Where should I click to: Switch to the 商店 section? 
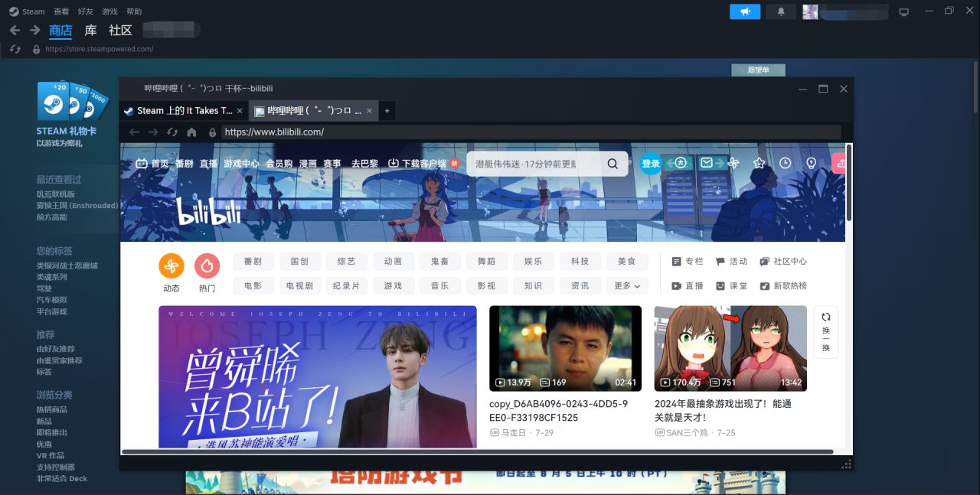(60, 31)
